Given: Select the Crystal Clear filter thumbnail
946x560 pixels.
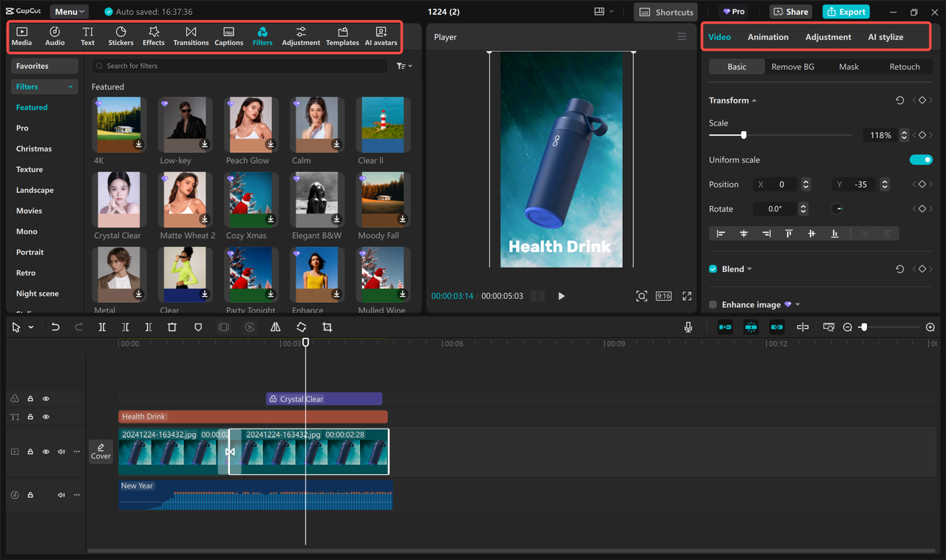Looking at the screenshot, I should (118, 199).
